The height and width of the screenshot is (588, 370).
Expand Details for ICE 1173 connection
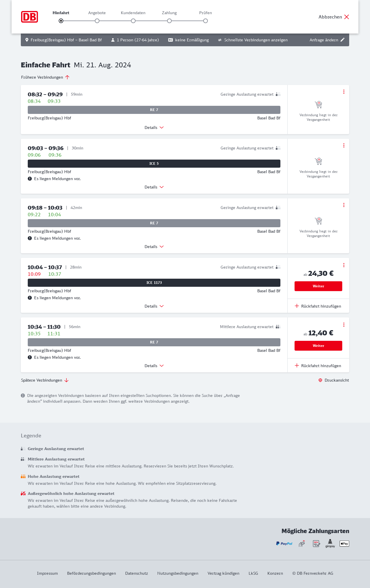tap(154, 306)
